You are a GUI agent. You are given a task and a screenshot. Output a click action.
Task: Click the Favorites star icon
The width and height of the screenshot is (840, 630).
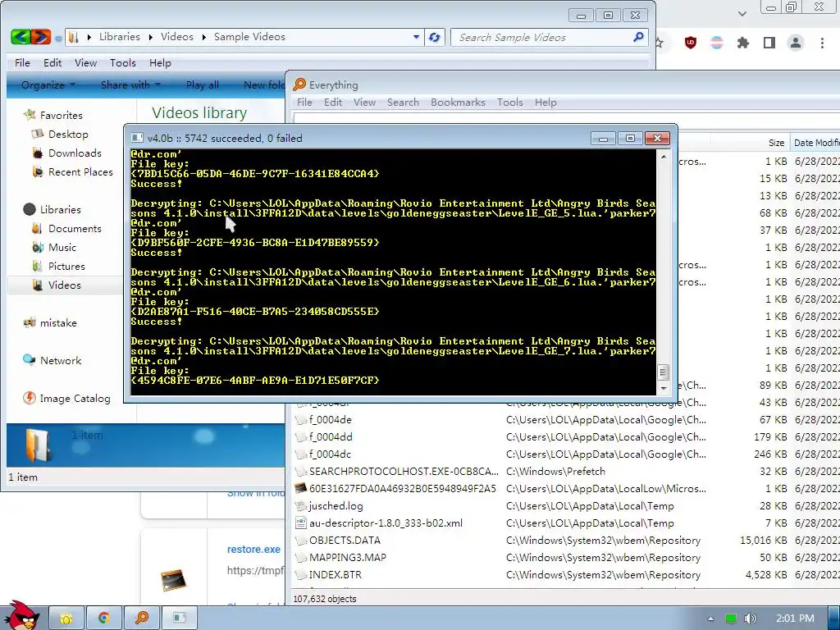(x=30, y=115)
